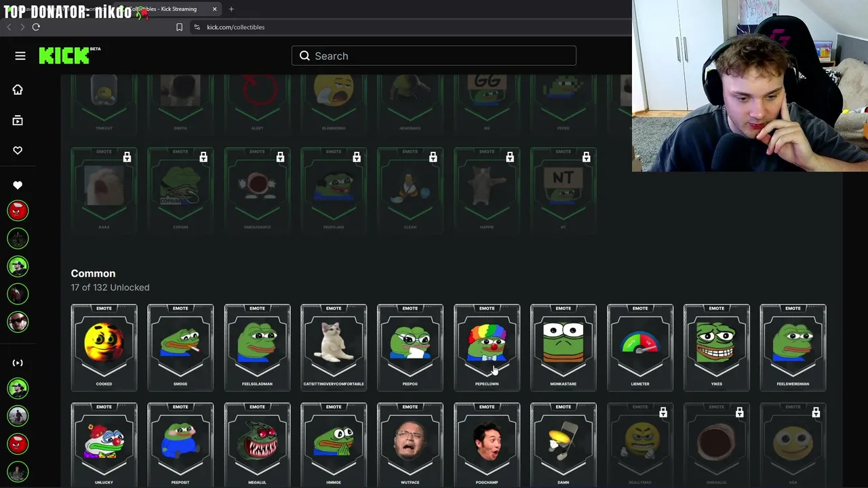Image resolution: width=868 pixels, height=488 pixels.
Task: Select the MEGALUL emote card
Action: point(257,445)
